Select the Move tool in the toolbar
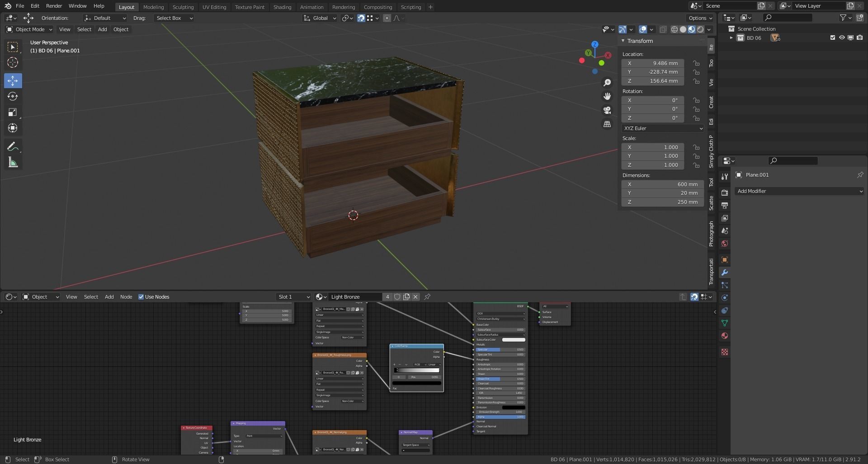868x464 pixels. tap(13, 81)
